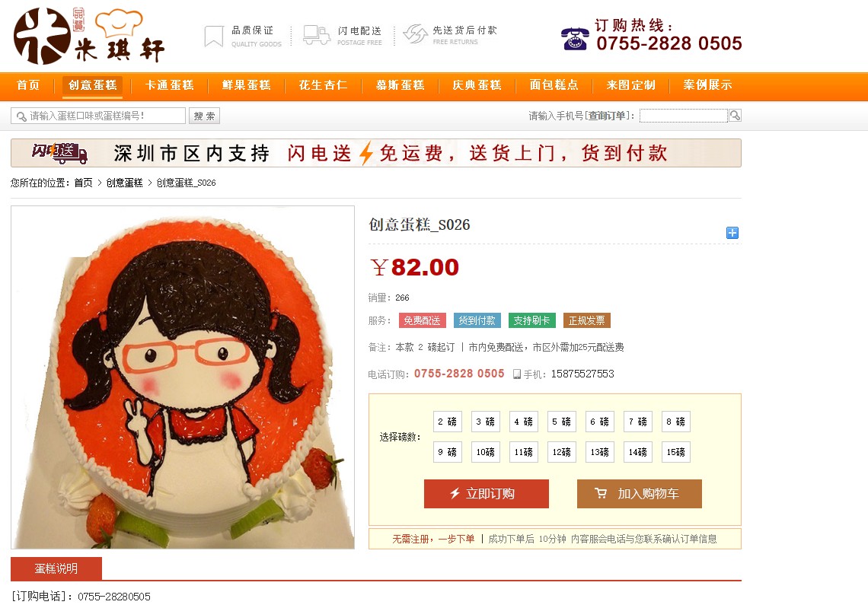Focus the cake flavor search field
The height and width of the screenshot is (608, 868).
98,116
